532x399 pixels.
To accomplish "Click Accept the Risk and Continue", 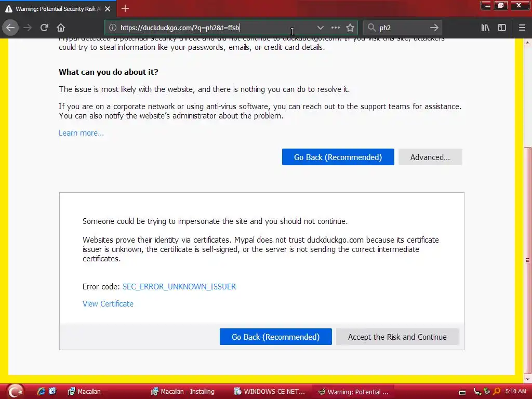I will click(397, 337).
